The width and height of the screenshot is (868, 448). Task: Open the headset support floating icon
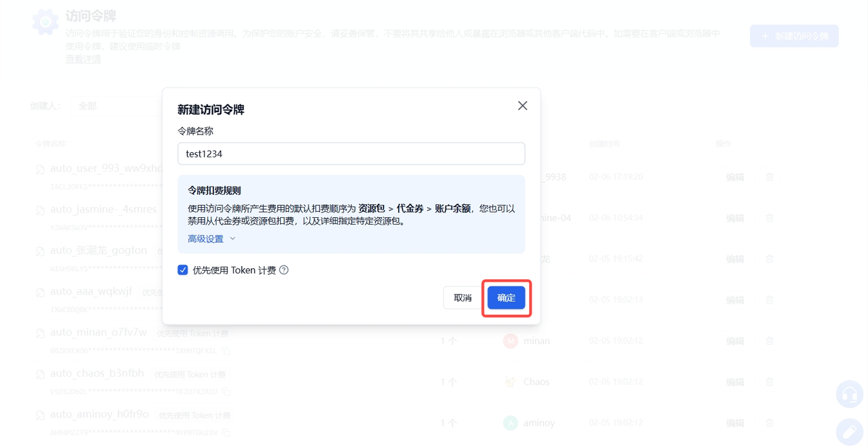(849, 394)
